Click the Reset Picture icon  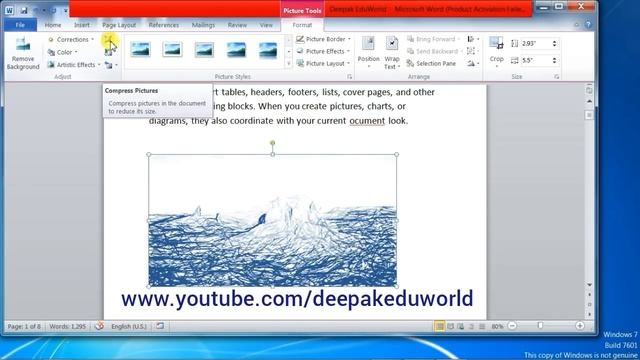coord(108,65)
